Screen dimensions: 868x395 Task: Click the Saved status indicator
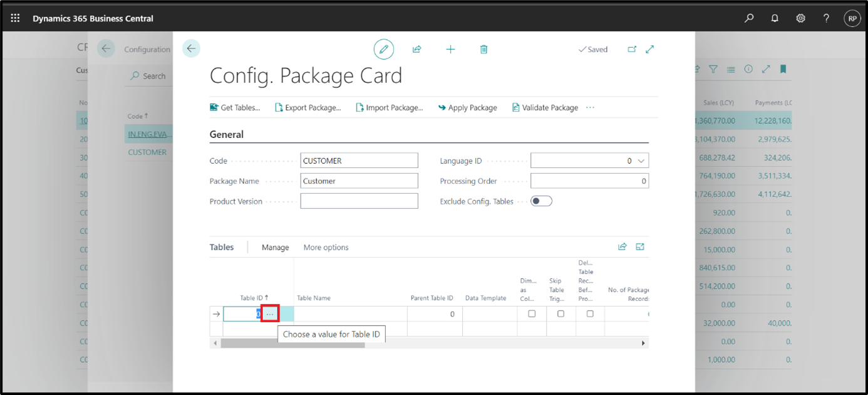592,50
